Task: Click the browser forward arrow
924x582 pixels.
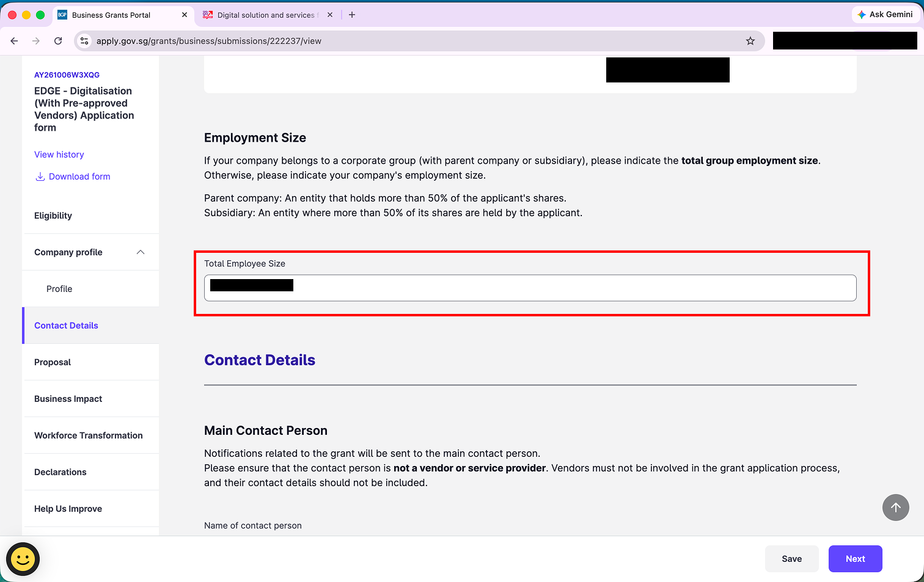Action: click(36, 41)
